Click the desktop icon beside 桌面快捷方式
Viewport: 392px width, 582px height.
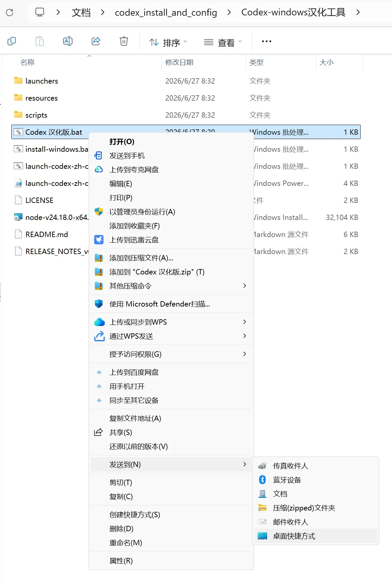click(x=262, y=536)
